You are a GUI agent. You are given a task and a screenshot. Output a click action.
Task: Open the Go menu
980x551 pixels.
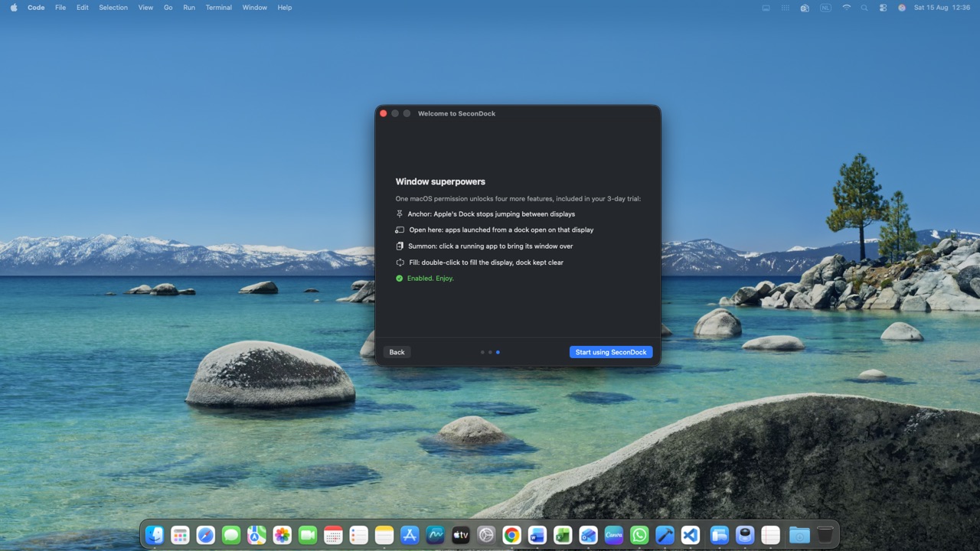pyautogui.click(x=168, y=8)
